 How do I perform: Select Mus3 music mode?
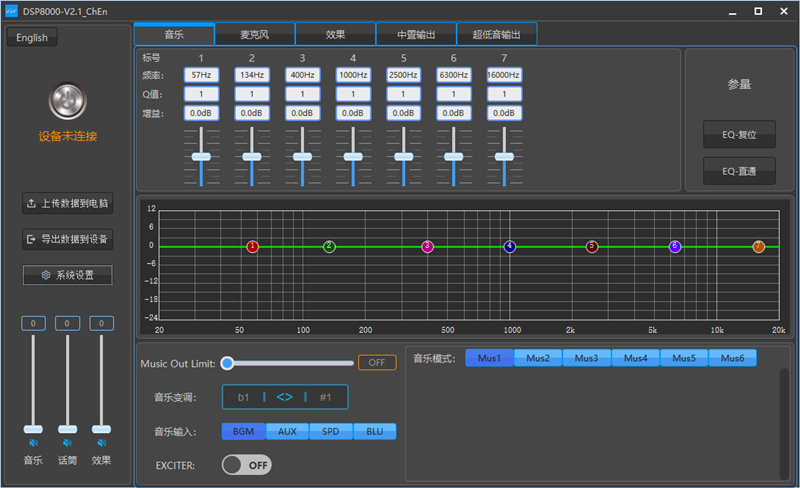click(x=587, y=358)
